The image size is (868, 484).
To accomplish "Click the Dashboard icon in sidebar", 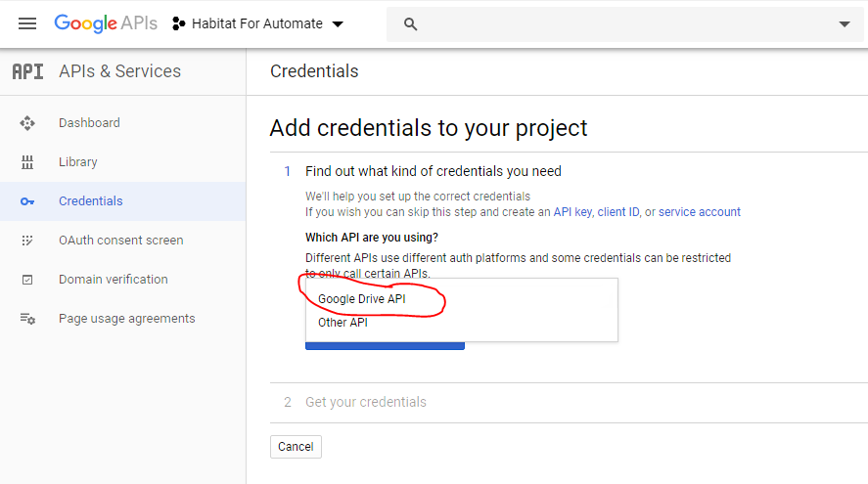I will [27, 123].
